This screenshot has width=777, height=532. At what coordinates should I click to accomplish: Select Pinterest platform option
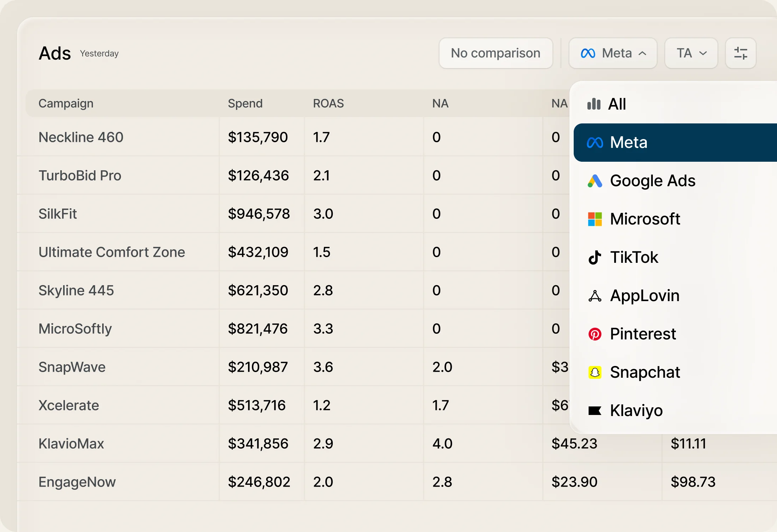pyautogui.click(x=675, y=334)
